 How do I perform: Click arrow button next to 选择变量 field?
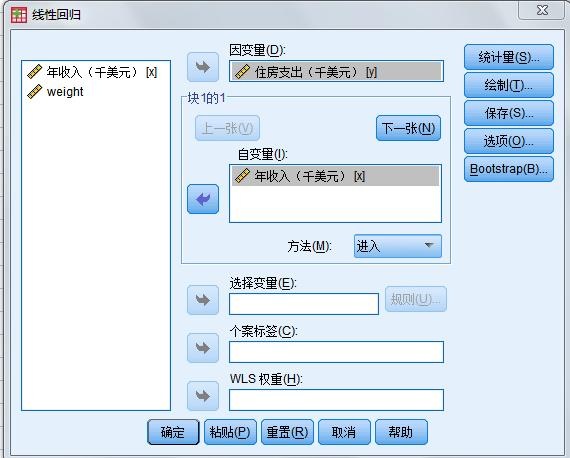pyautogui.click(x=203, y=300)
